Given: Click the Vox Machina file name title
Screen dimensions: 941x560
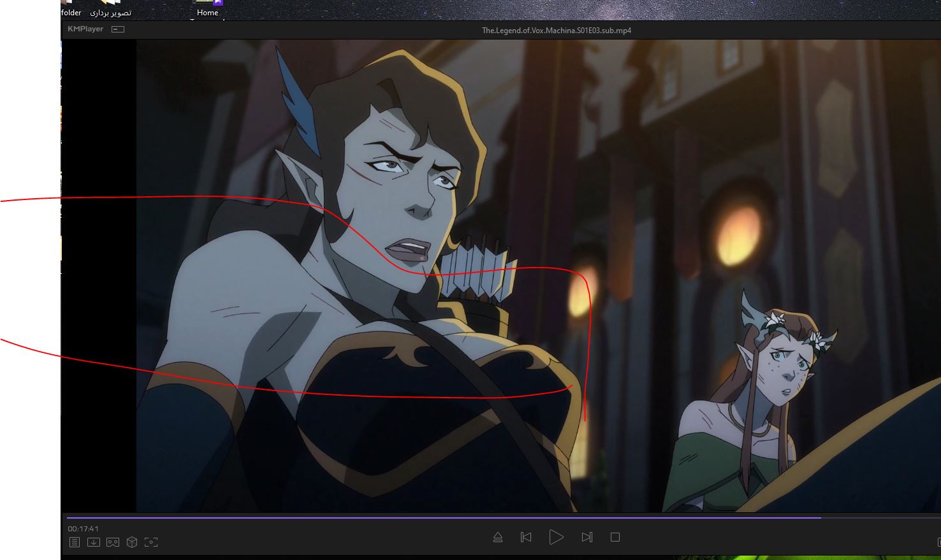Looking at the screenshot, I should tap(556, 30).
